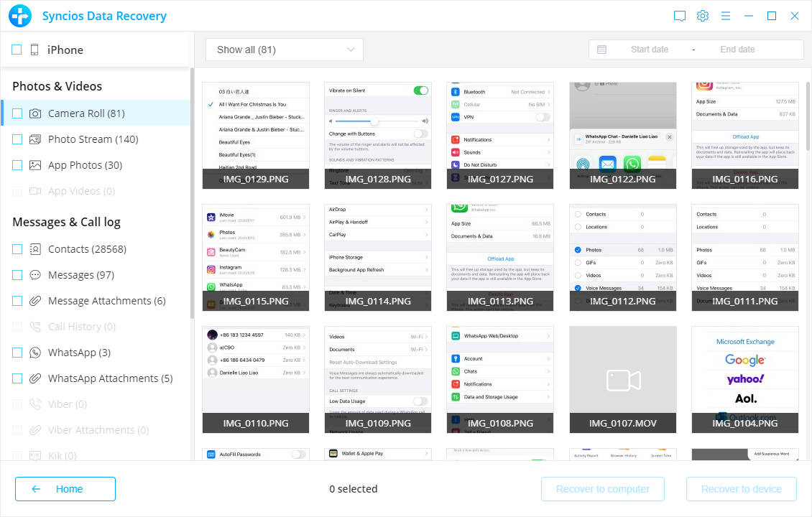This screenshot has height=517, width=812.
Task: Select thumbnail IMG_0128.PNG
Action: coord(378,136)
